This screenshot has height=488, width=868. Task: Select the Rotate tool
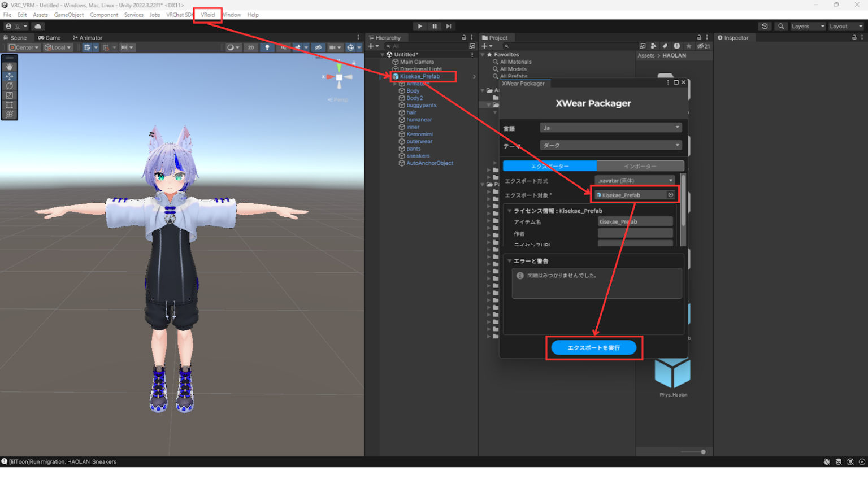(x=9, y=86)
